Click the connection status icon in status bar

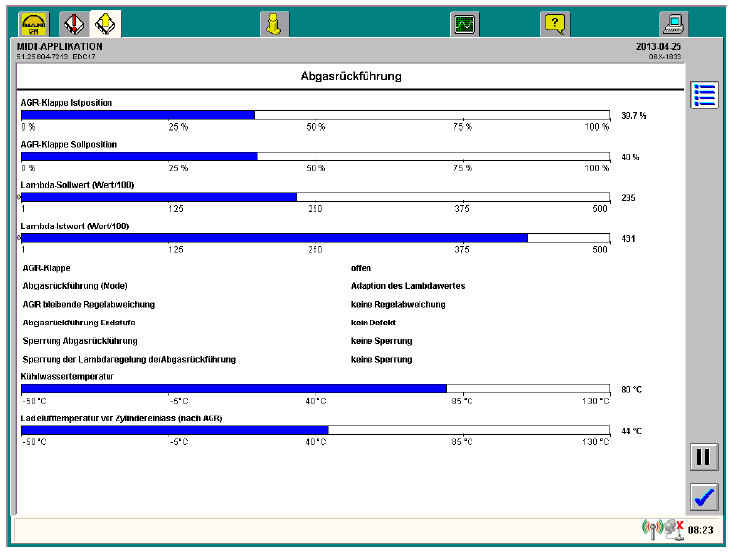click(663, 529)
